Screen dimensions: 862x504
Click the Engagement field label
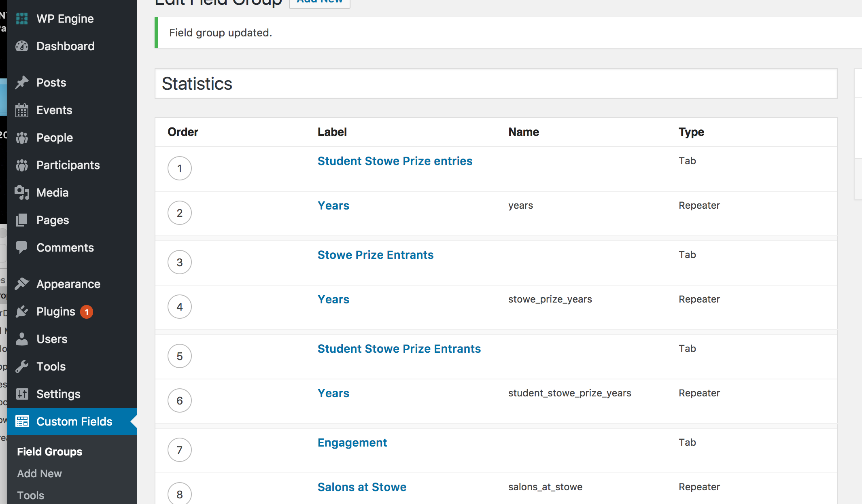(352, 443)
